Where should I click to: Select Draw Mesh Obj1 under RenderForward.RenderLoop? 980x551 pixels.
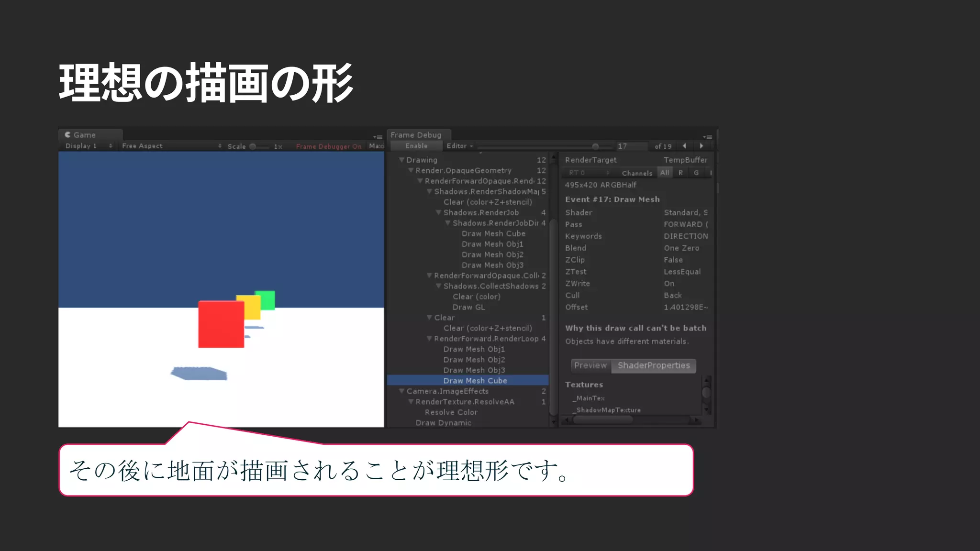tap(474, 349)
